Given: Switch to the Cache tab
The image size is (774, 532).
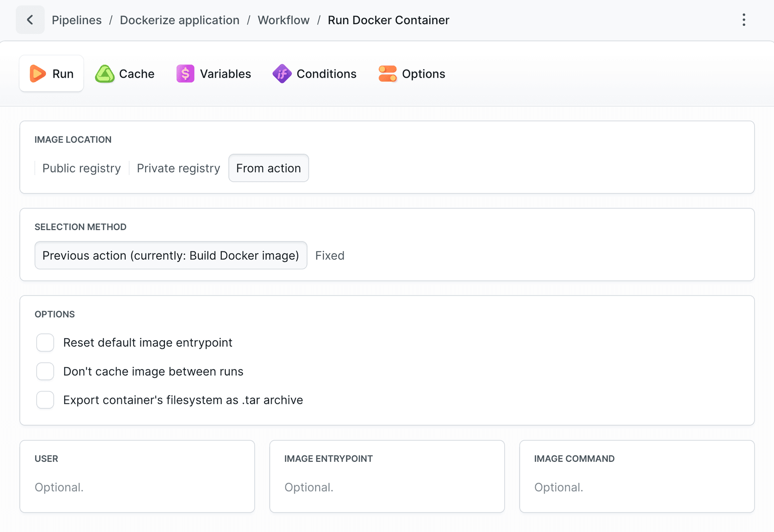Looking at the screenshot, I should (x=125, y=73).
